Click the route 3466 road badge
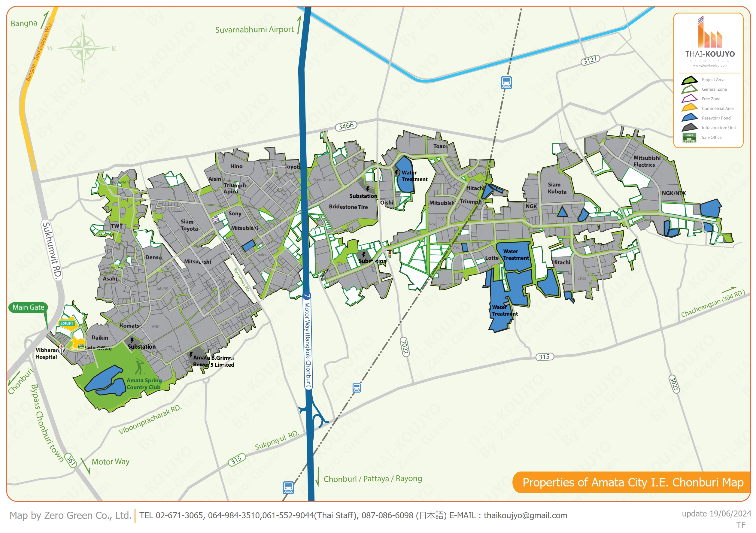Viewport: 756px width, 533px height. pyautogui.click(x=346, y=126)
